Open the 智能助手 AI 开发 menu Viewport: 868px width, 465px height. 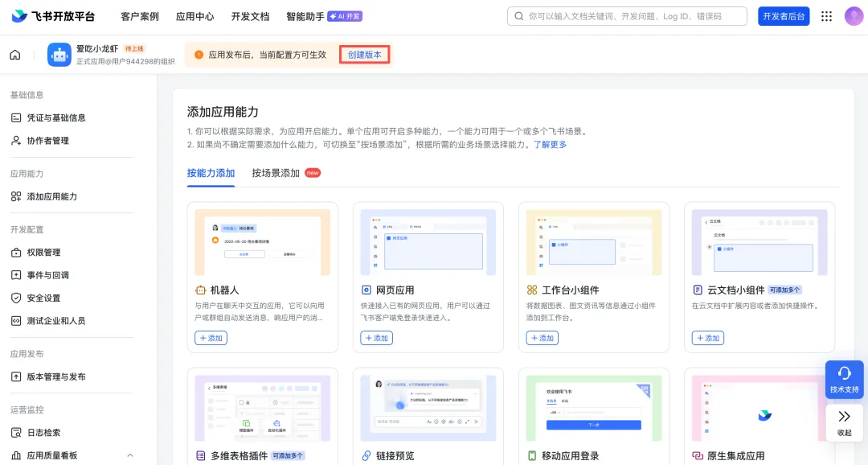325,17
